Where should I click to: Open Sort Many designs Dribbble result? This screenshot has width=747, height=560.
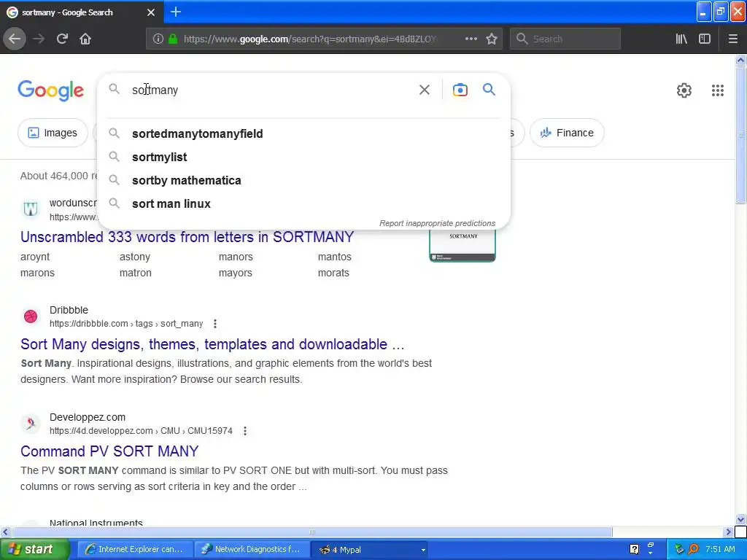[x=212, y=344]
